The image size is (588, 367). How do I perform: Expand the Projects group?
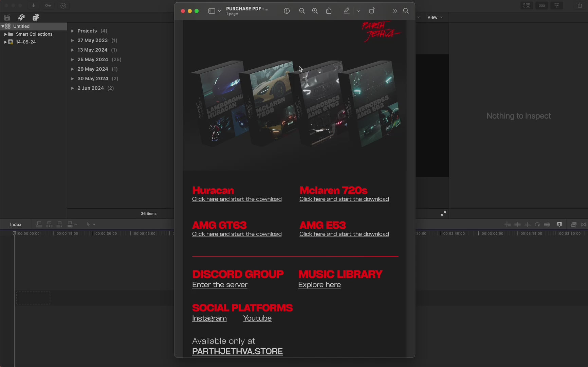[x=73, y=31]
